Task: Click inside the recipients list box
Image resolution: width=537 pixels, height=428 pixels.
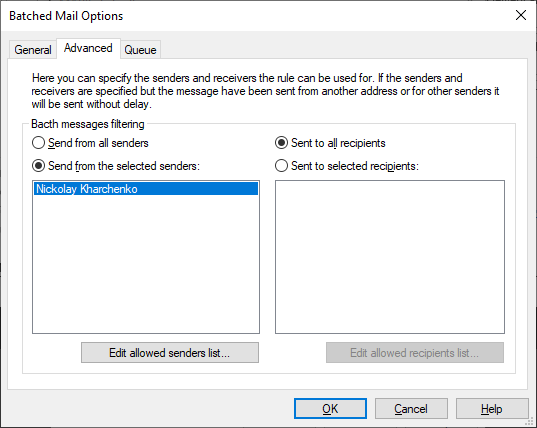Action: point(390,257)
